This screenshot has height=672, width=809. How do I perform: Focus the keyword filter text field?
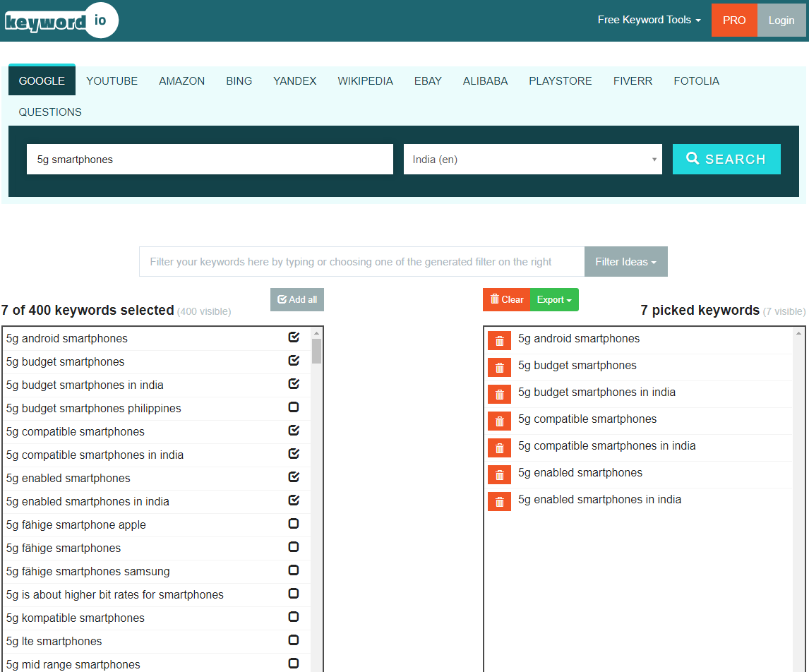tap(361, 261)
